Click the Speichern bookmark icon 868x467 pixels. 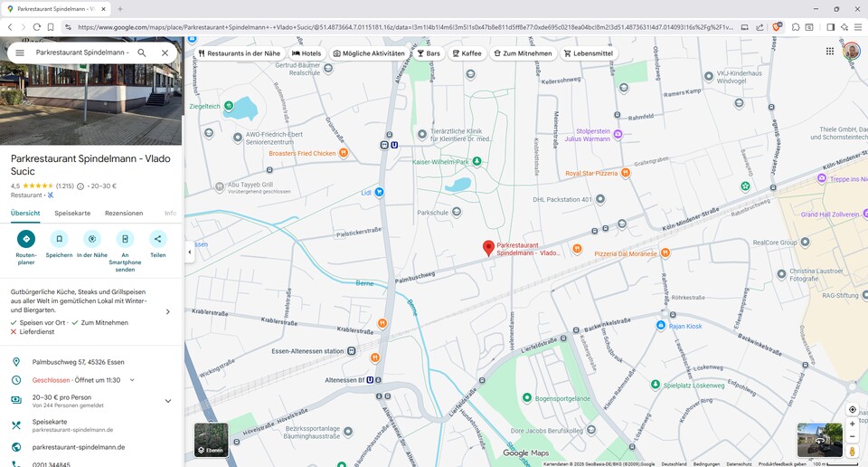tap(60, 239)
